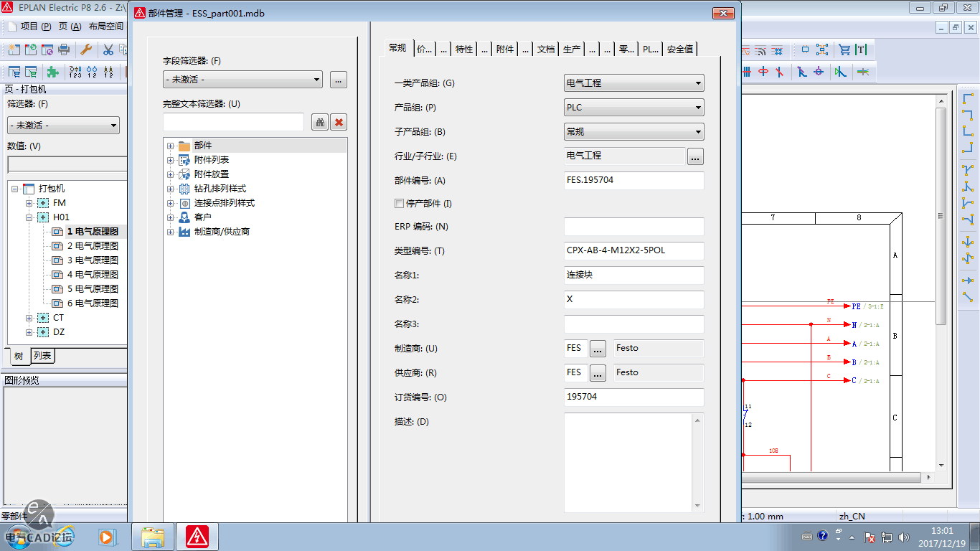Clear the full-text filter with red X
980x551 pixels.
pyautogui.click(x=339, y=122)
